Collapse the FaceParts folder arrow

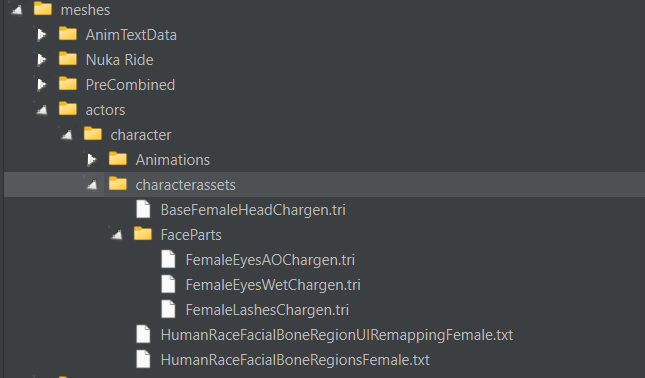click(x=117, y=235)
